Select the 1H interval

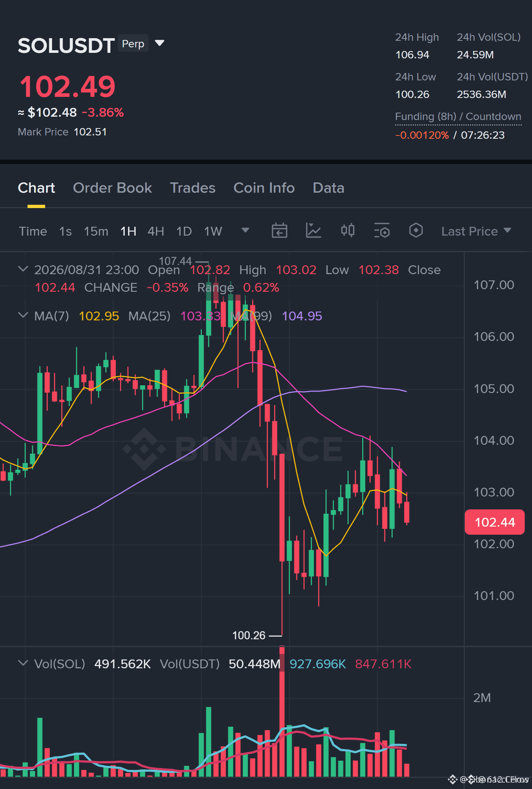coord(128,231)
